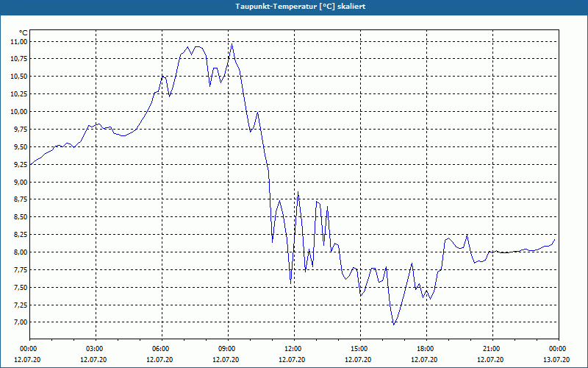This screenshot has width=588, height=368.
Task: Click the 12.07.20 date under 06:00
Action: pyautogui.click(x=159, y=360)
